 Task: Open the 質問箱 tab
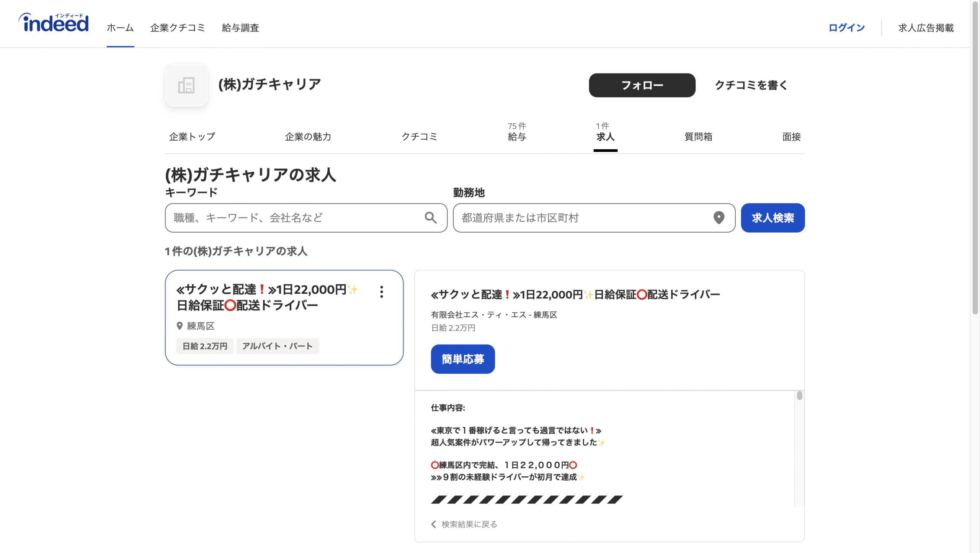click(x=697, y=137)
